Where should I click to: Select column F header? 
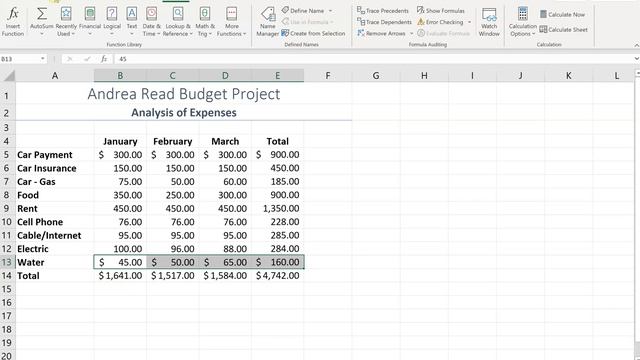click(x=328, y=76)
